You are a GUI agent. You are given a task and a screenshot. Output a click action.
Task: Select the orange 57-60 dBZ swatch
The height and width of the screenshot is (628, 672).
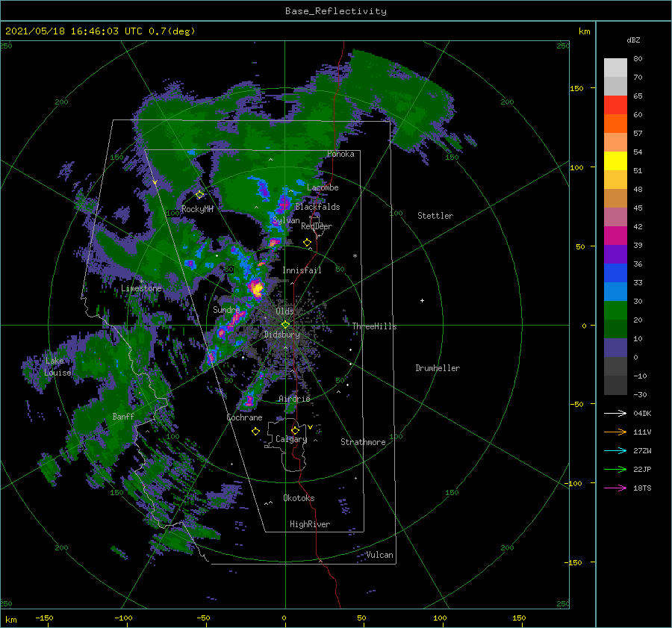[x=615, y=124]
